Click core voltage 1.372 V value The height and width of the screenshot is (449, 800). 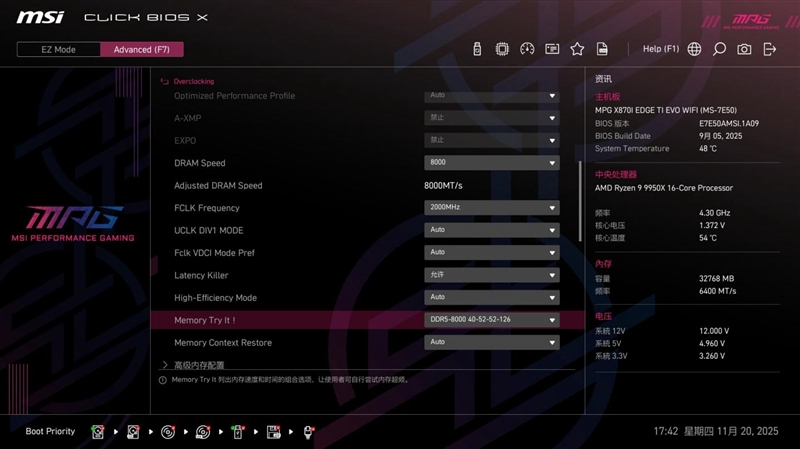712,225
